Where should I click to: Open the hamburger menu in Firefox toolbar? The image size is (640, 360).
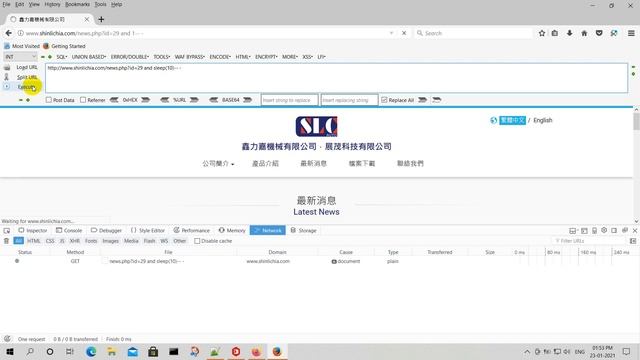click(x=631, y=33)
